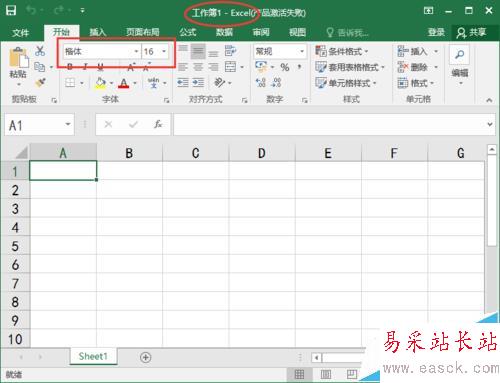Viewport: 500px width, 383px height.
Task: Click the Copy icon
Action: (x=40, y=67)
